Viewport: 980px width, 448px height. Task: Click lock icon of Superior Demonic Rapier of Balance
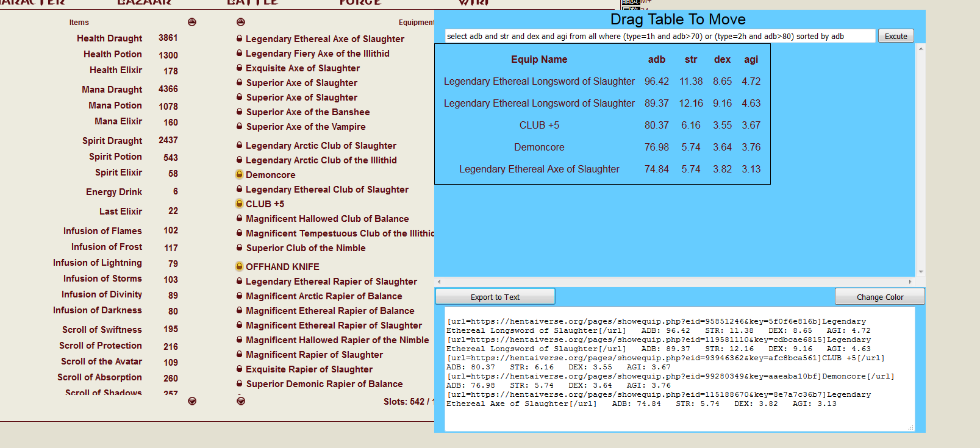coord(240,383)
